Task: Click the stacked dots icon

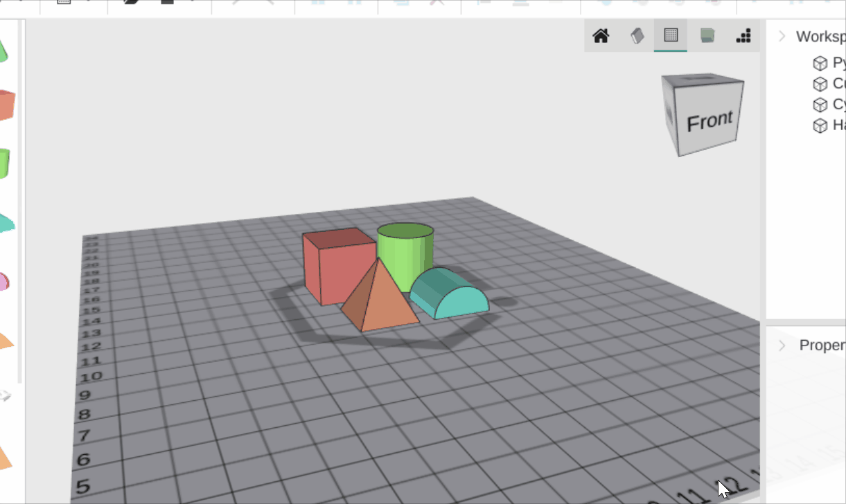Action: (x=743, y=36)
